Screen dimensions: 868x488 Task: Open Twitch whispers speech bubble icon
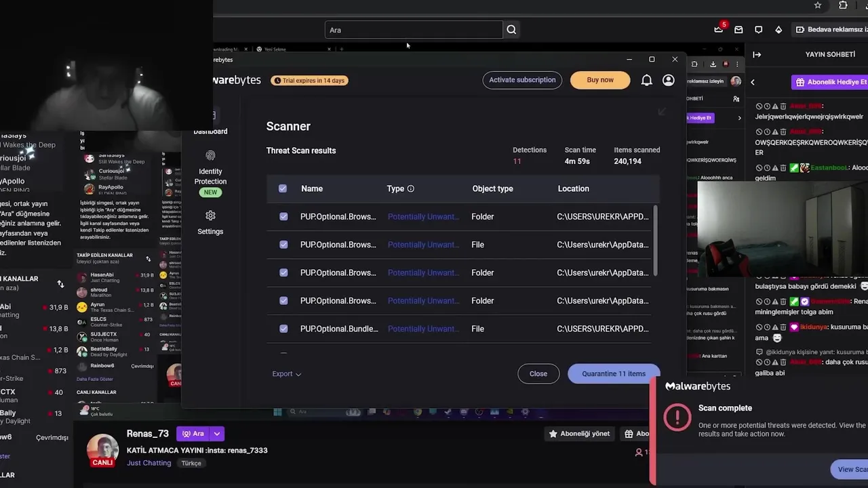point(758,30)
